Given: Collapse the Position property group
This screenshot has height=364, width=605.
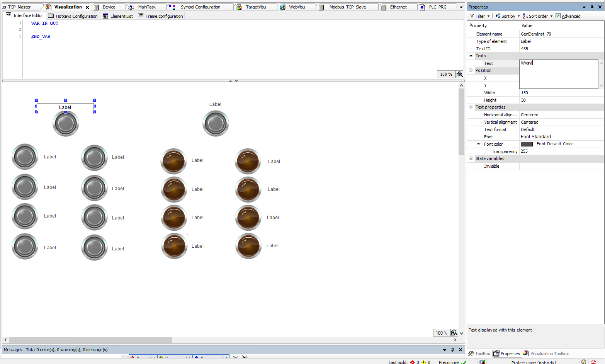Looking at the screenshot, I should tap(471, 70).
